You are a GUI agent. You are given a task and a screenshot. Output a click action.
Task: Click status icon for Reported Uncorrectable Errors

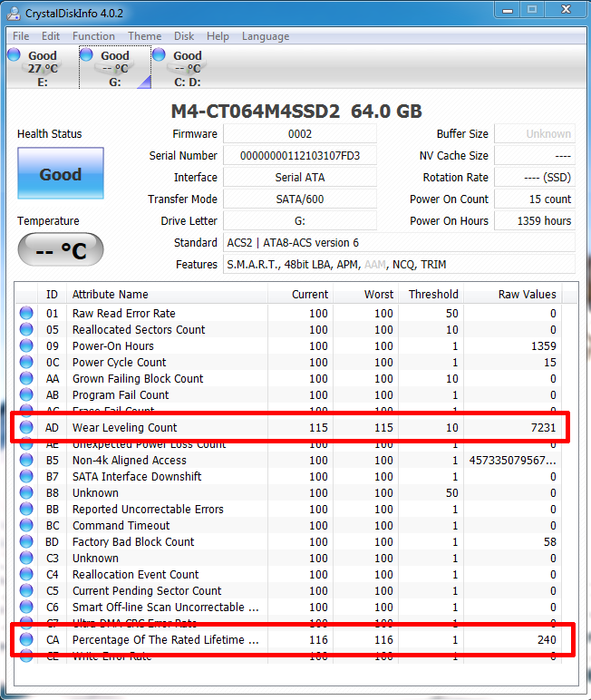point(26,509)
